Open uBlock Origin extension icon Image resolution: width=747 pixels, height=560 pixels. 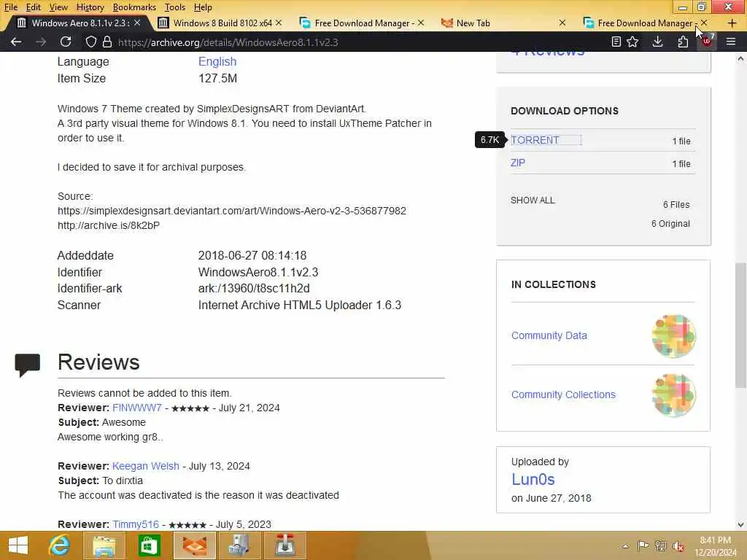coord(707,41)
